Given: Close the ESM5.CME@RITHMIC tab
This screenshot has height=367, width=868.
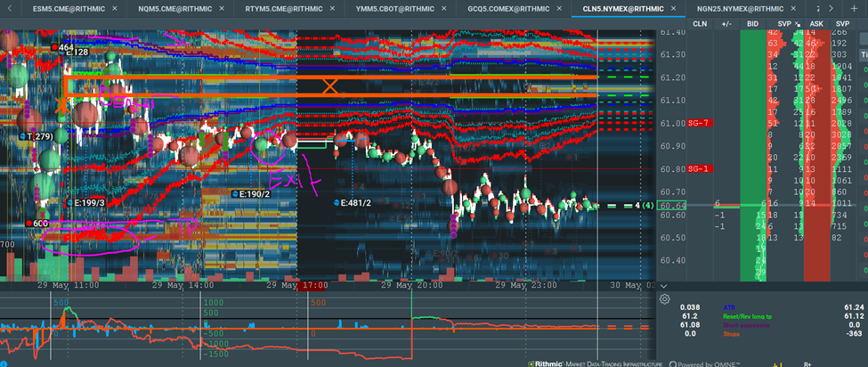Looking at the screenshot, I should [115, 9].
